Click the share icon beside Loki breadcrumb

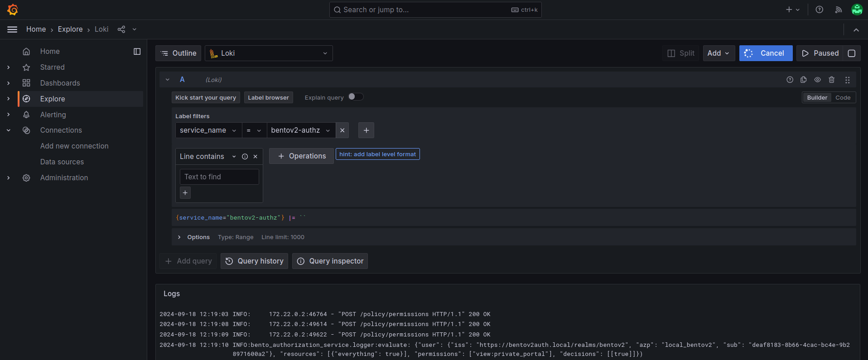[x=121, y=29]
